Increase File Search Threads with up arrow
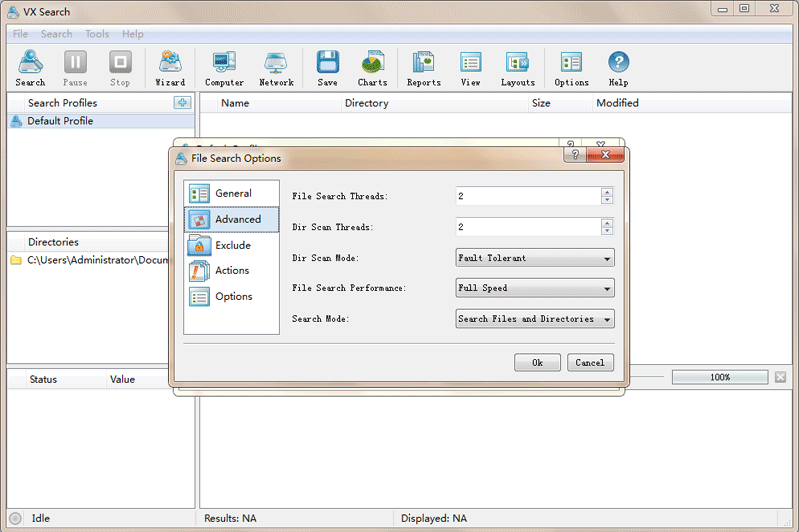The height and width of the screenshot is (532, 799). click(x=607, y=191)
